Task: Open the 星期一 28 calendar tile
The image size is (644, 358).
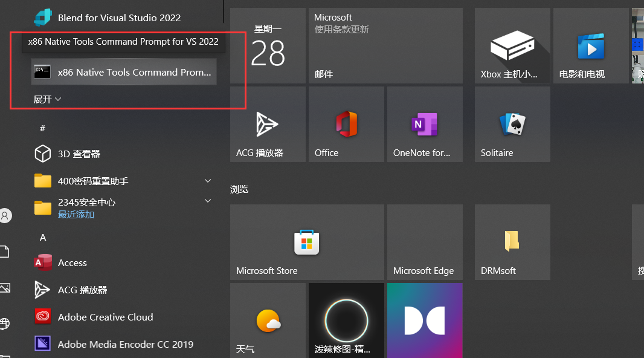Action: (x=268, y=46)
